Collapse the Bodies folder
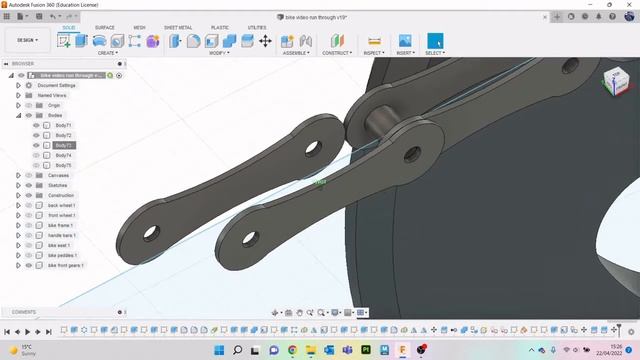The width and height of the screenshot is (640, 360). coord(18,116)
